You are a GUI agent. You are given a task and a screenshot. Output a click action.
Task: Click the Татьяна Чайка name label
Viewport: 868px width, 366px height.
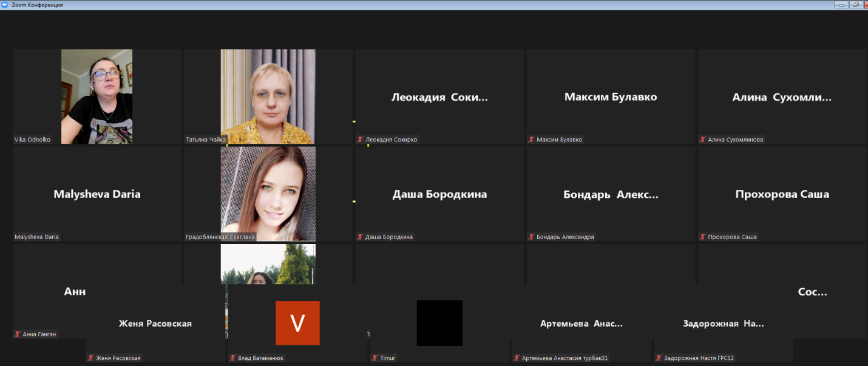[x=206, y=140]
